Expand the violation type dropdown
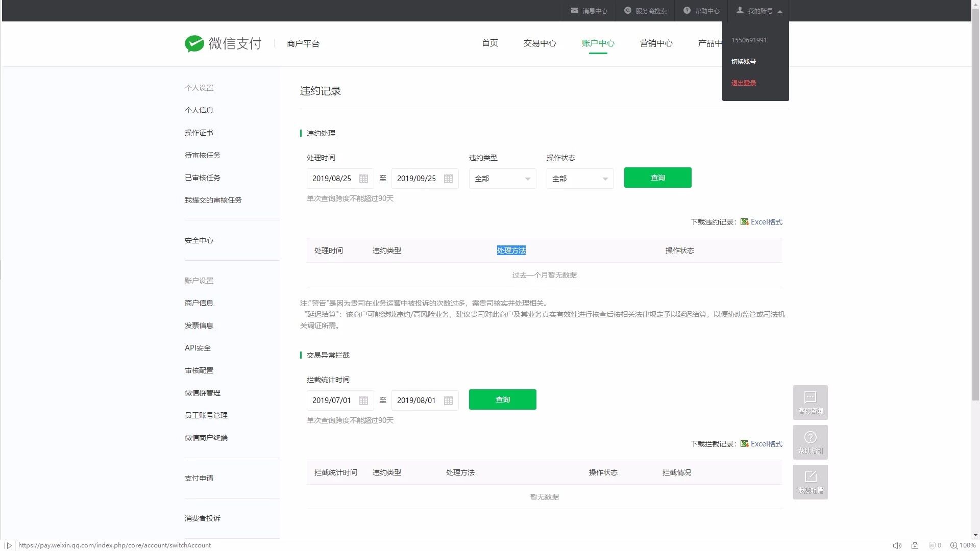 502,179
